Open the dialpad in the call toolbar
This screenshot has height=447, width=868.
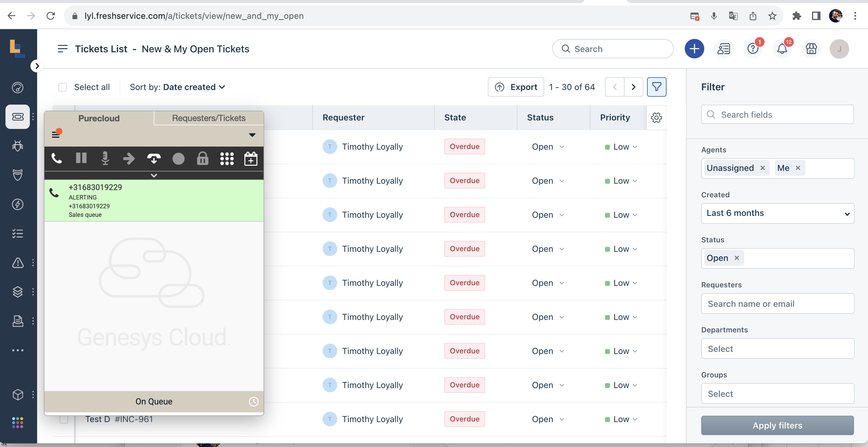click(x=227, y=158)
